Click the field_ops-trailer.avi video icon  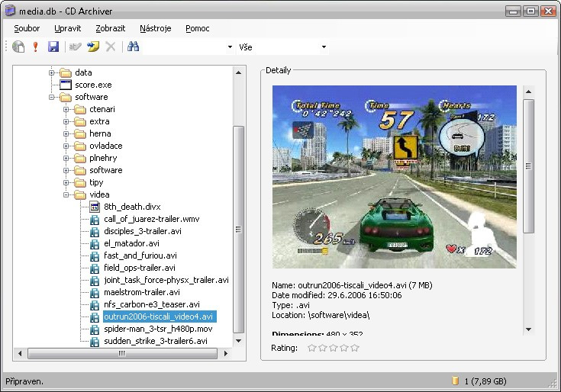click(x=95, y=268)
